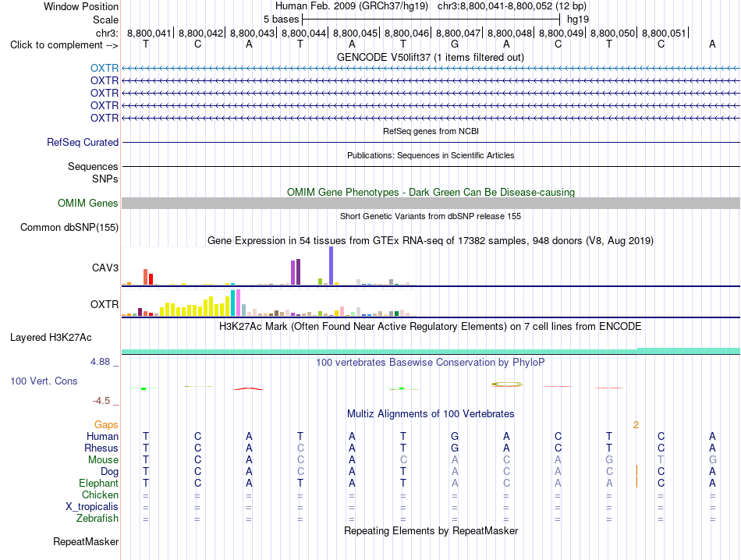Click the pink bar in OXTR expression chart
This screenshot has width=741, height=560.
pos(238,303)
